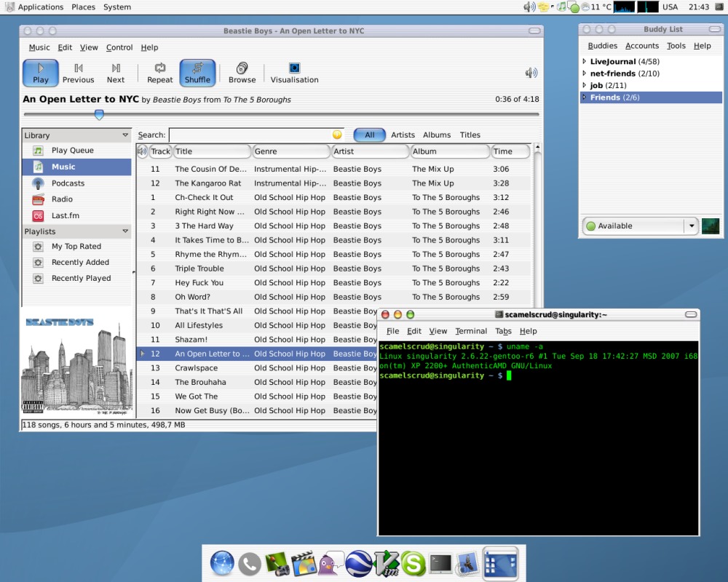Hide the Browse pane with the toolbar button
This screenshot has height=582, width=728.
tap(242, 73)
